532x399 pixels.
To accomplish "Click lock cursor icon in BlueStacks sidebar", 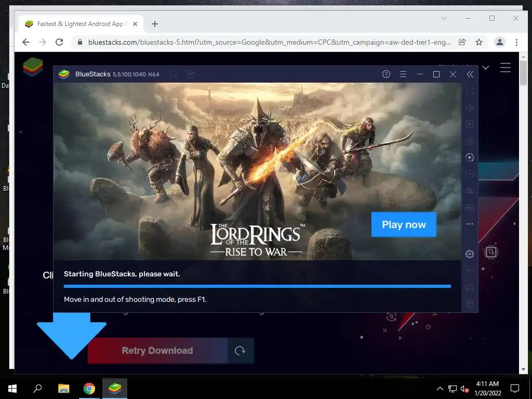I will pos(470,124).
